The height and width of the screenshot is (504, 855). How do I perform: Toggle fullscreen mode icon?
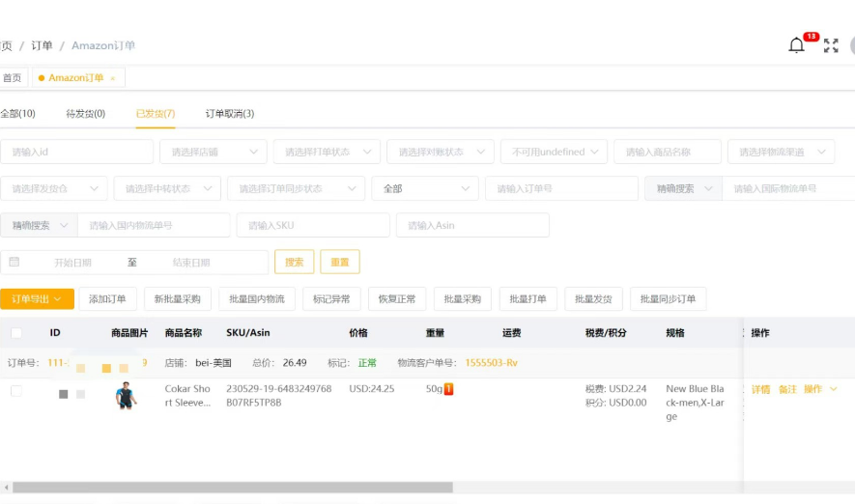pyautogui.click(x=831, y=45)
